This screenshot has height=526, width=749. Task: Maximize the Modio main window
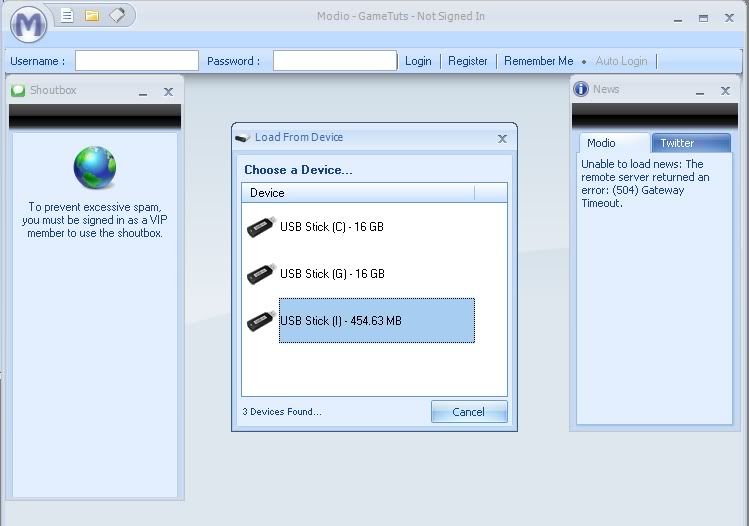tap(703, 18)
